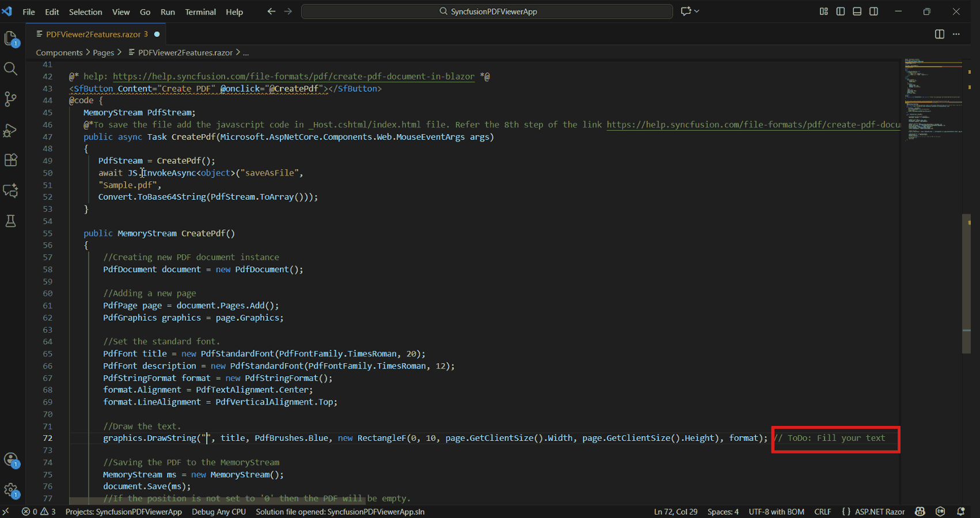
Task: Click the SyncfusionPDFViewerApp search box
Action: coord(487,12)
